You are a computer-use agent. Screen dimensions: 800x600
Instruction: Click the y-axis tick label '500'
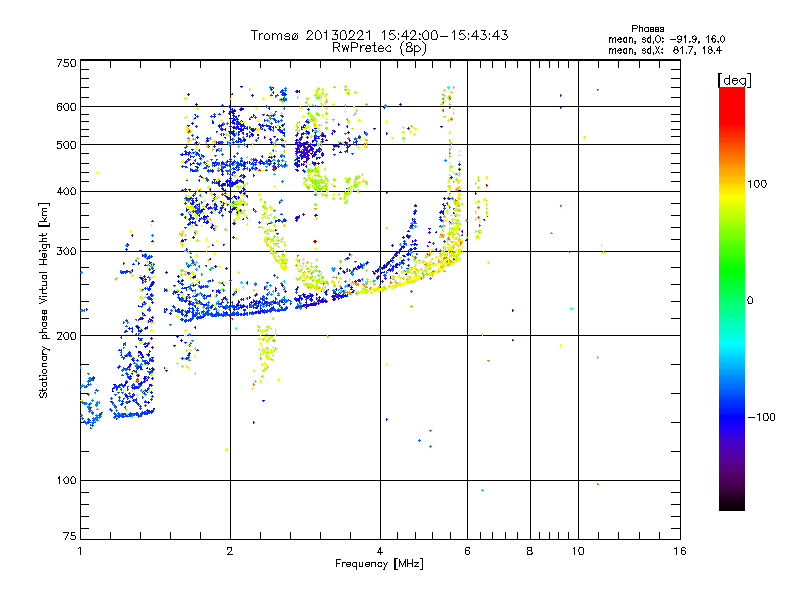click(x=66, y=145)
